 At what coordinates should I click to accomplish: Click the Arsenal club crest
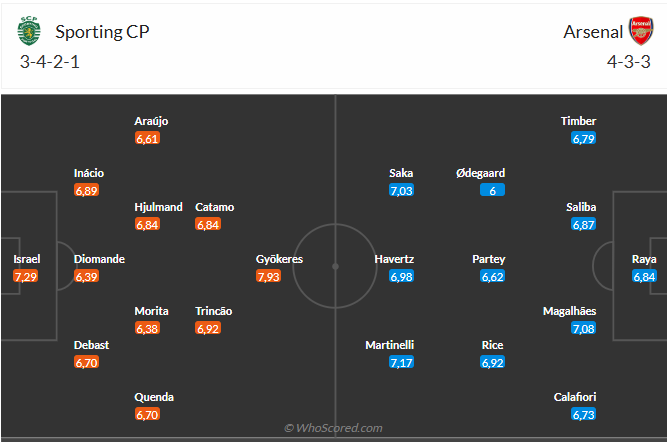coord(640,32)
